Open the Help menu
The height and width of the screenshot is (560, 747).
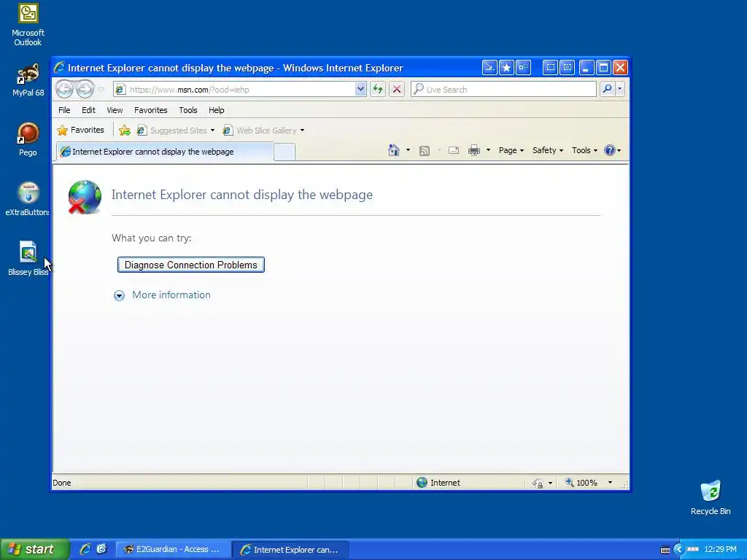(x=216, y=110)
